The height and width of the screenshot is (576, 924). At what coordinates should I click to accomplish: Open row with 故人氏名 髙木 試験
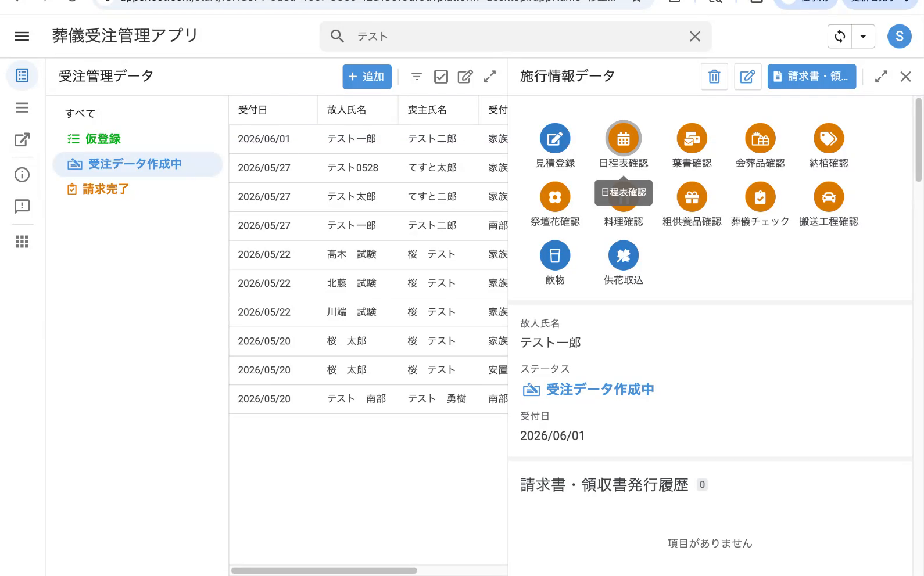coord(368,254)
